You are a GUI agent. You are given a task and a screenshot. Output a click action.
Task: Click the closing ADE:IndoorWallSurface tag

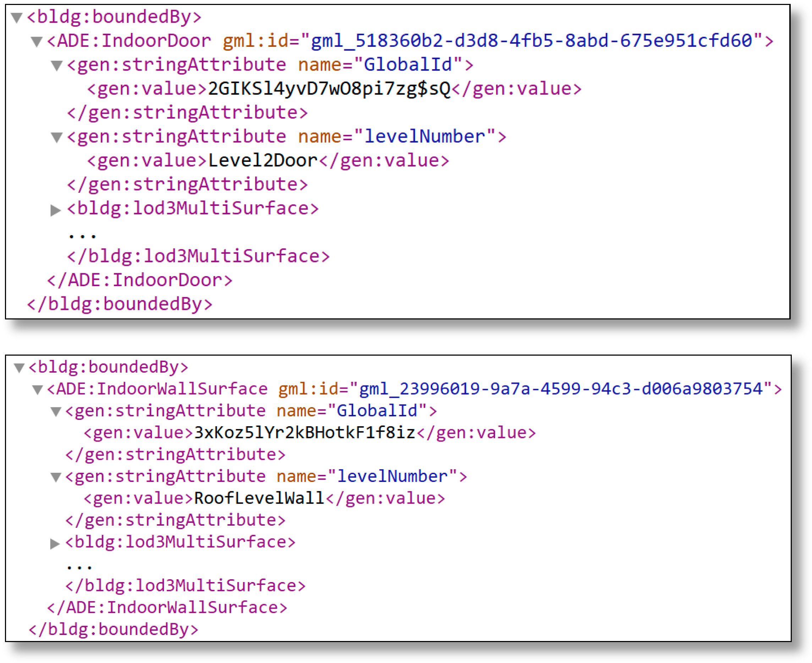click(x=167, y=608)
